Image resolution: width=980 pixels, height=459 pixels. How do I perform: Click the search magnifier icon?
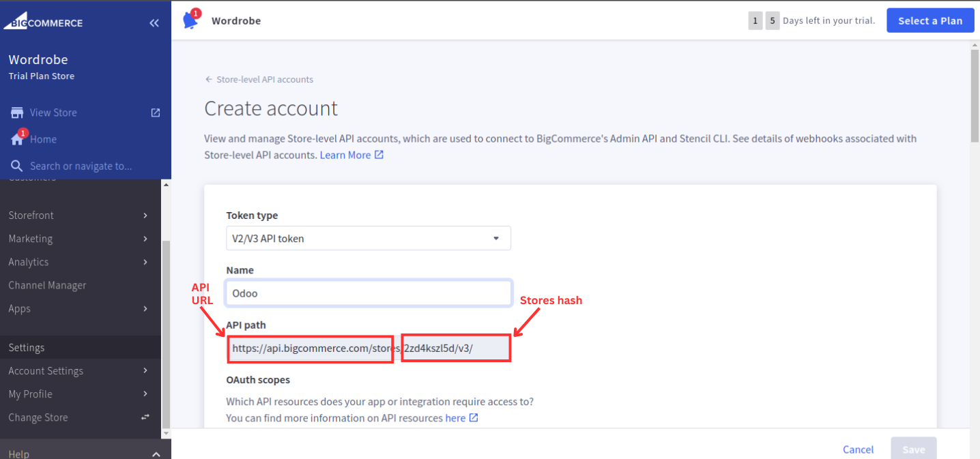(17, 166)
